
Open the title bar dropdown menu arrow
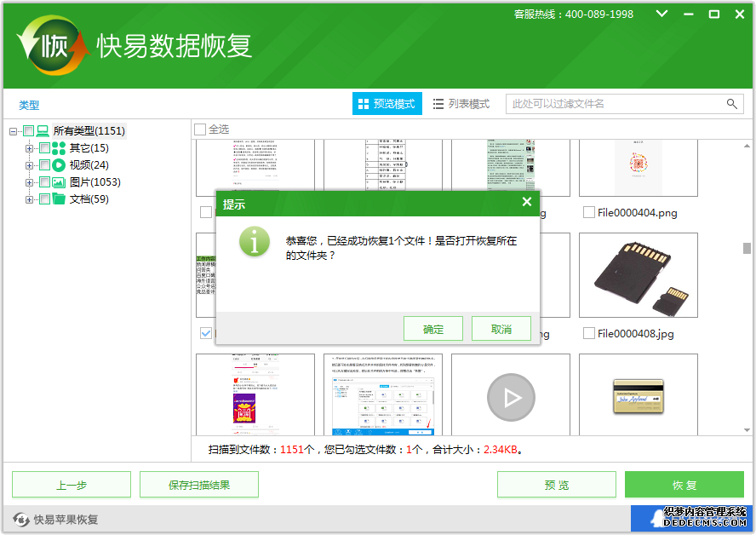[x=662, y=14]
